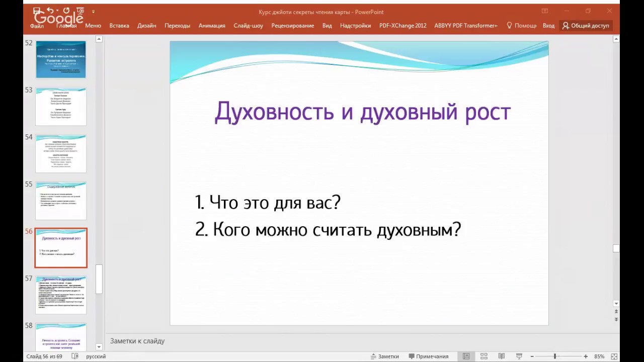Select slide 57 thumbnail
644x362 pixels.
[x=61, y=295]
